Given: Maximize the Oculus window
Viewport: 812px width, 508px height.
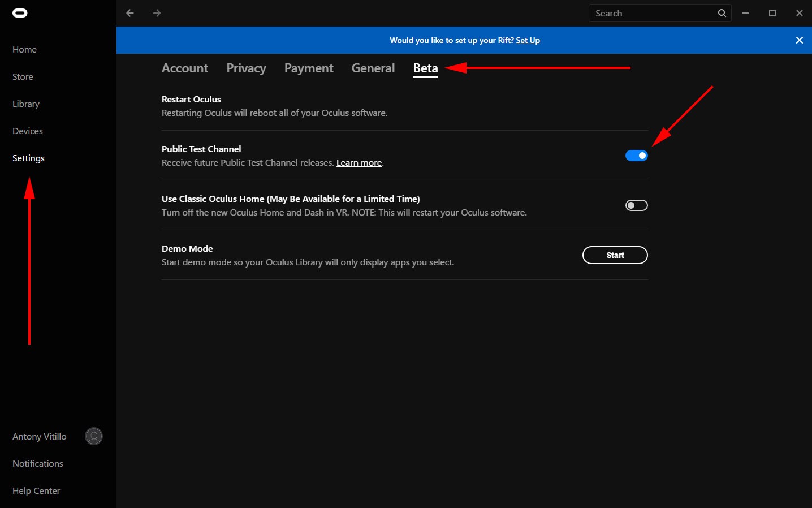Looking at the screenshot, I should pyautogui.click(x=772, y=13).
